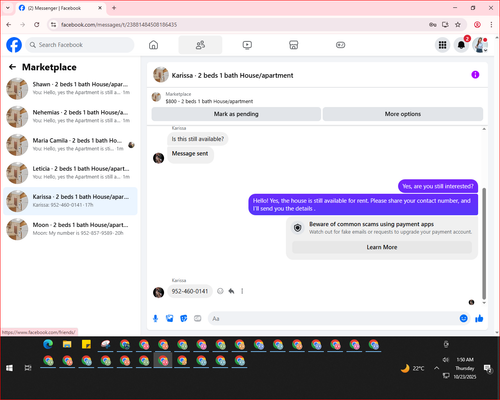Click the More options button

click(403, 114)
